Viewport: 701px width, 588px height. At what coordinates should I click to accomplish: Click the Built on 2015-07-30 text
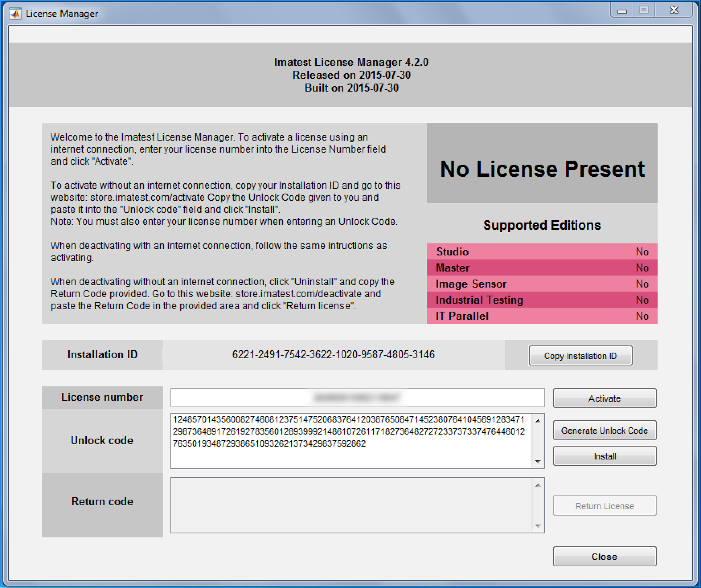click(x=352, y=88)
